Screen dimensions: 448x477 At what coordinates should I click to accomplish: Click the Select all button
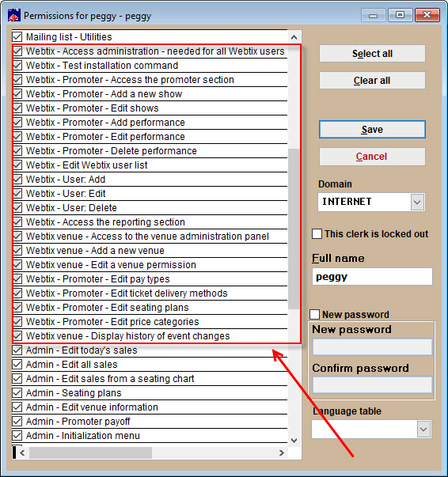pos(372,54)
